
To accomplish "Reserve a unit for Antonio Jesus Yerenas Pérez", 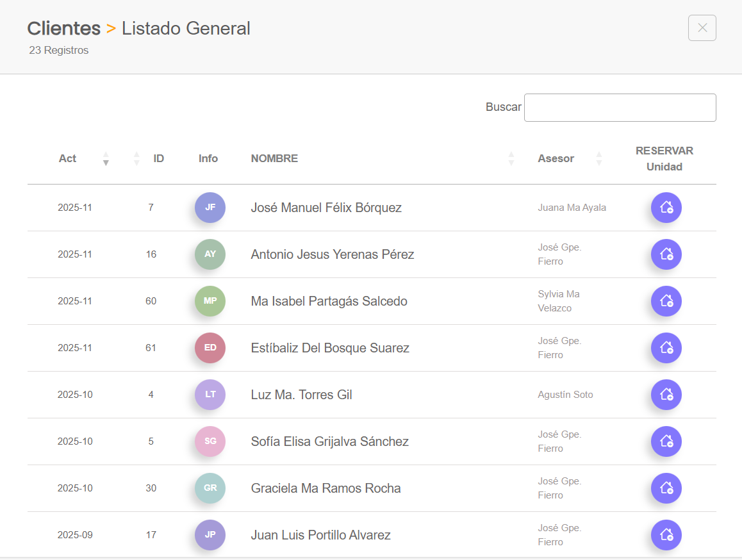I will 666,254.
